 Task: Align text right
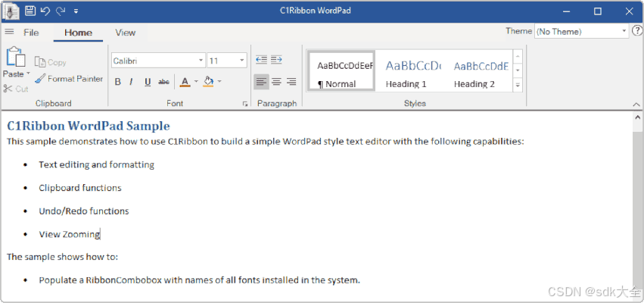click(x=291, y=82)
